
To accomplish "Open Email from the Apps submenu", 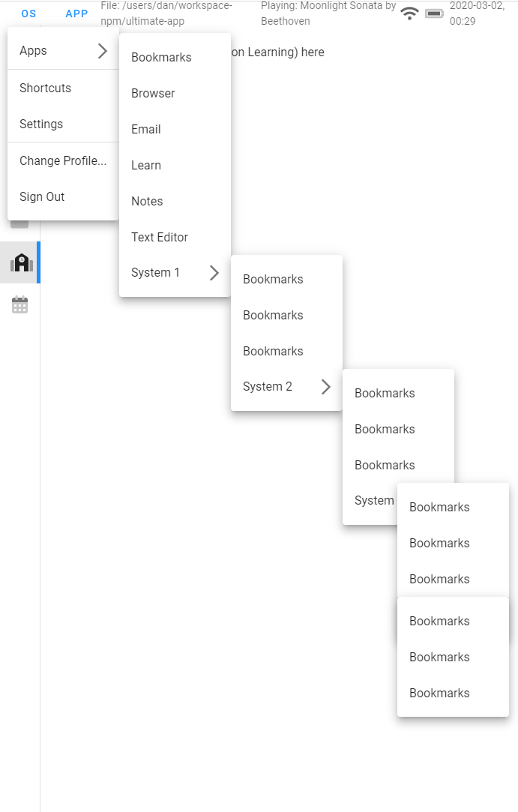I will coord(145,129).
